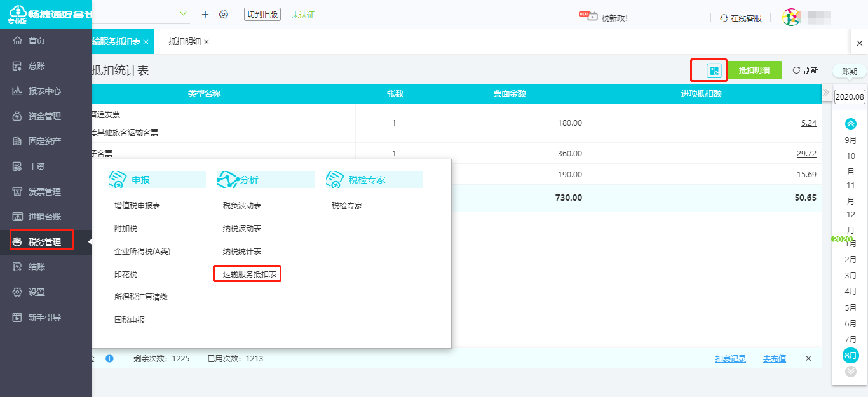This screenshot has height=397, width=868.
Task: Click 类型名称 column header
Action: point(204,94)
